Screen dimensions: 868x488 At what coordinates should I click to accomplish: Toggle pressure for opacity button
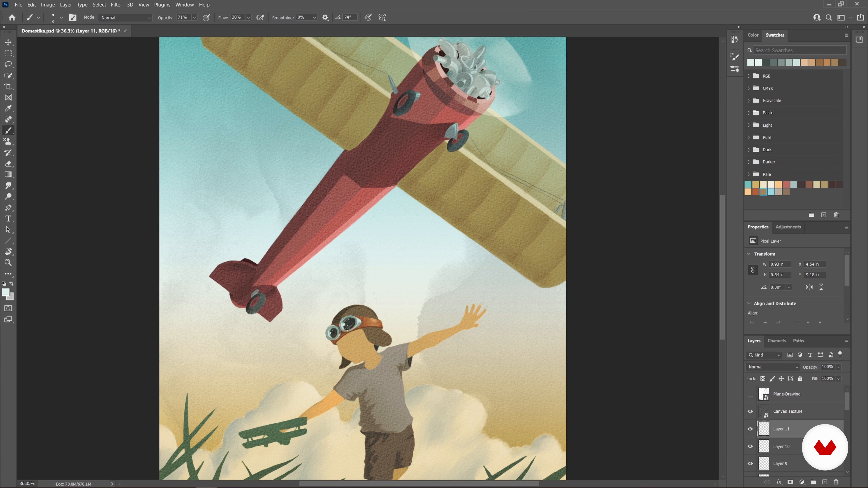click(206, 18)
